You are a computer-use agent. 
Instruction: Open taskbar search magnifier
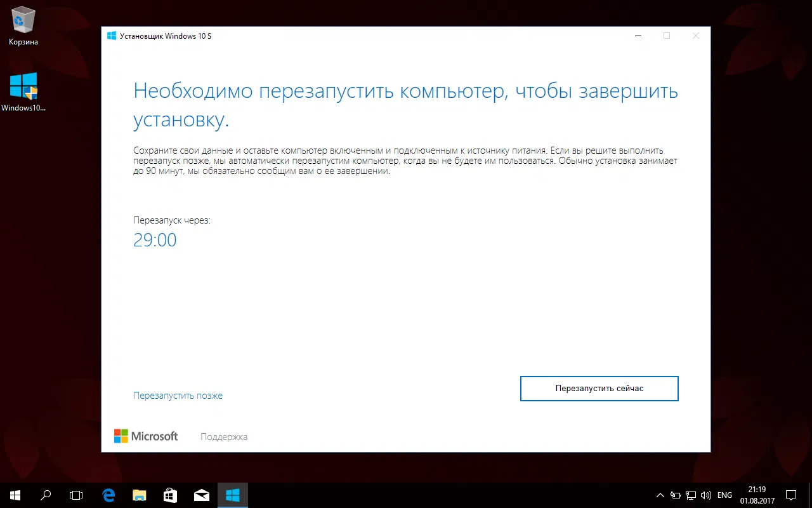[x=46, y=495]
